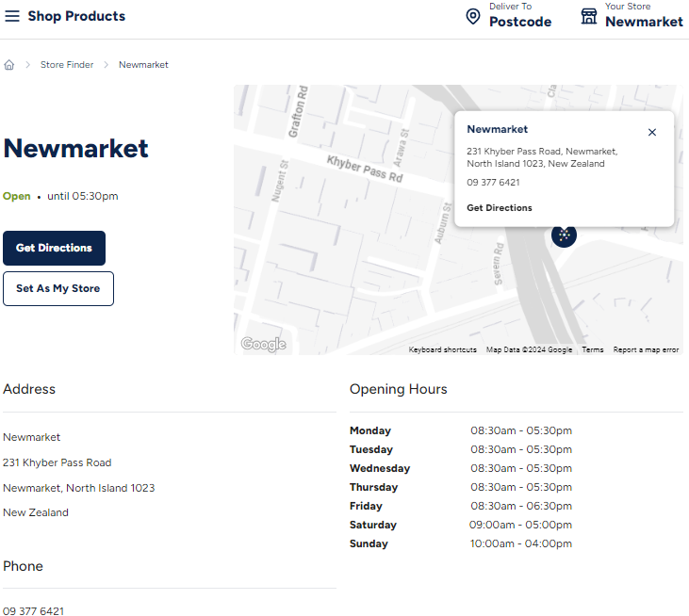Click the Severn Rd map label
The image size is (689, 616).
[x=499, y=264]
